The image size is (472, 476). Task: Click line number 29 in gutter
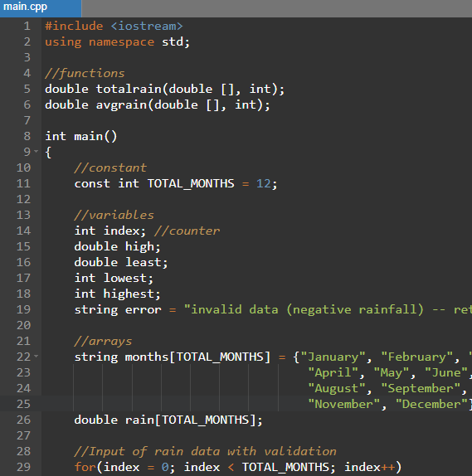click(x=23, y=467)
